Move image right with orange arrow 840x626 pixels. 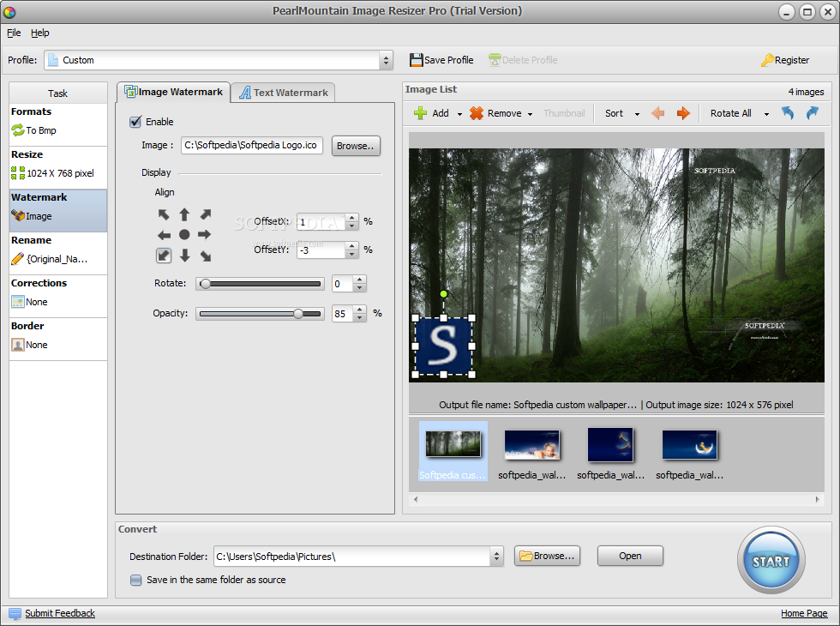683,113
